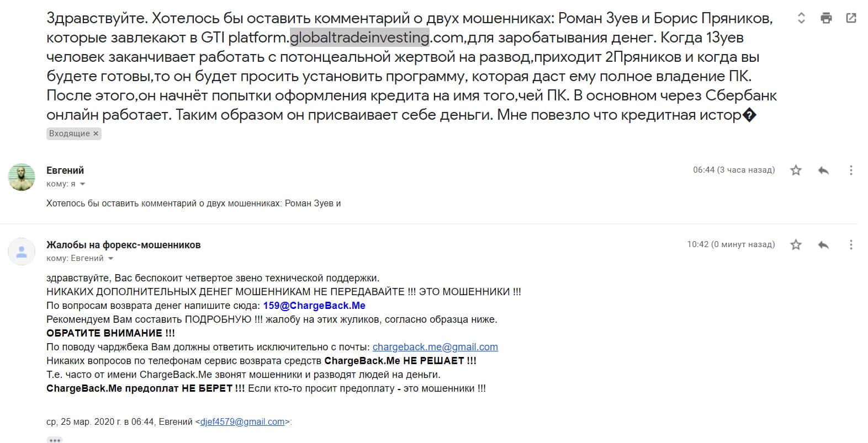
Task: Reply to Евгений's 06:44 message
Action: pos(823,170)
